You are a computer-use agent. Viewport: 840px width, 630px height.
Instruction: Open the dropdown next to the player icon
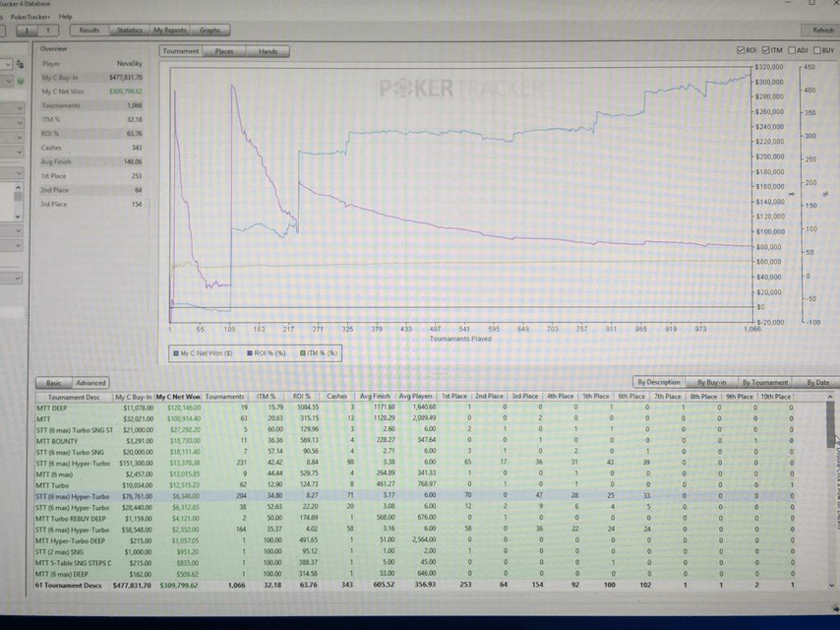pyautogui.click(x=7, y=64)
